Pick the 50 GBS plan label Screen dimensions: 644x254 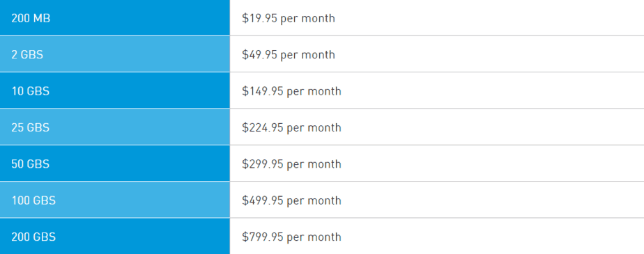31,164
